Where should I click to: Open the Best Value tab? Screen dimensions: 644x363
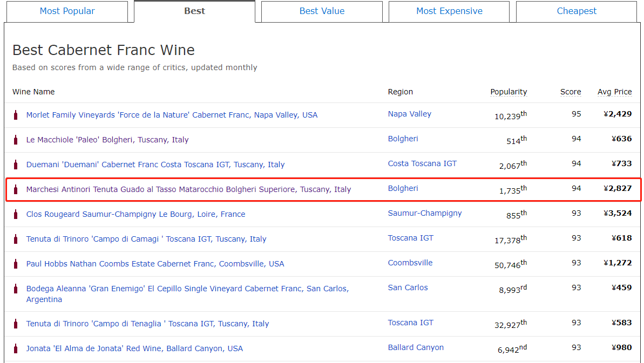[x=322, y=11]
